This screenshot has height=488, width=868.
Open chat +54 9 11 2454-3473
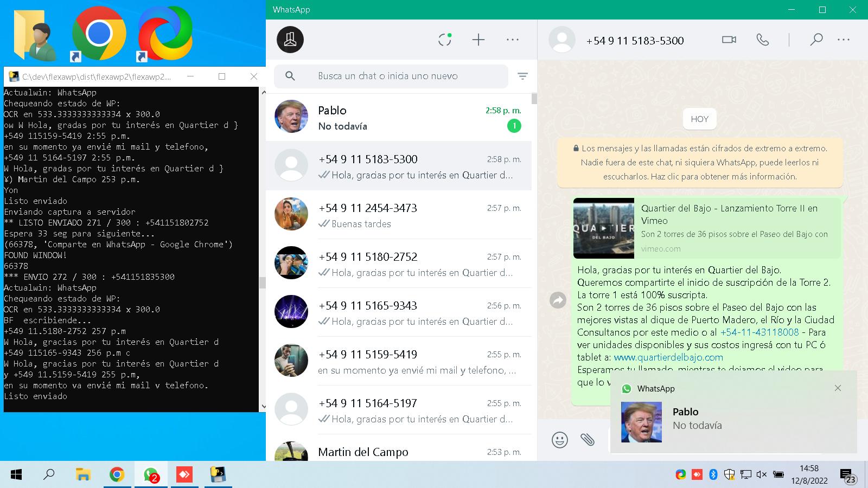coord(399,215)
